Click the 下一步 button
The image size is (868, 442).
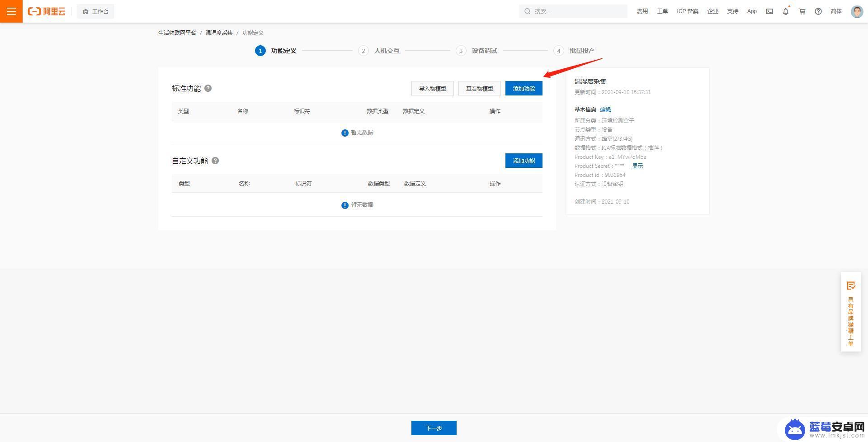[434, 428]
